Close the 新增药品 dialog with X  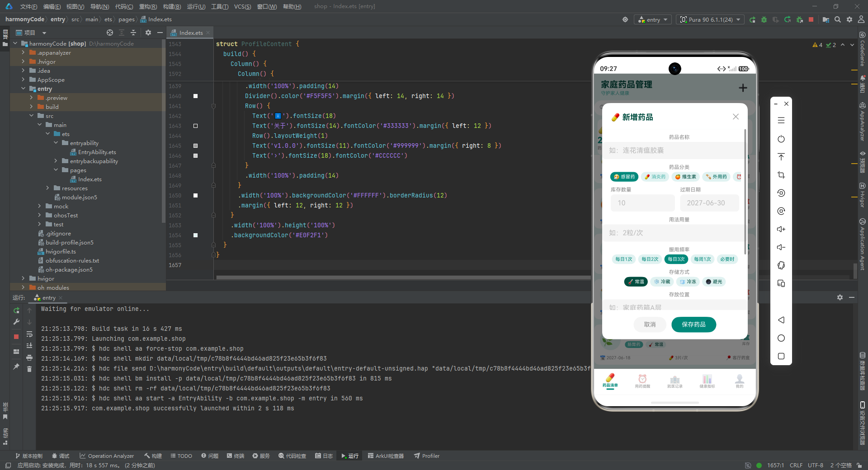[x=736, y=117]
